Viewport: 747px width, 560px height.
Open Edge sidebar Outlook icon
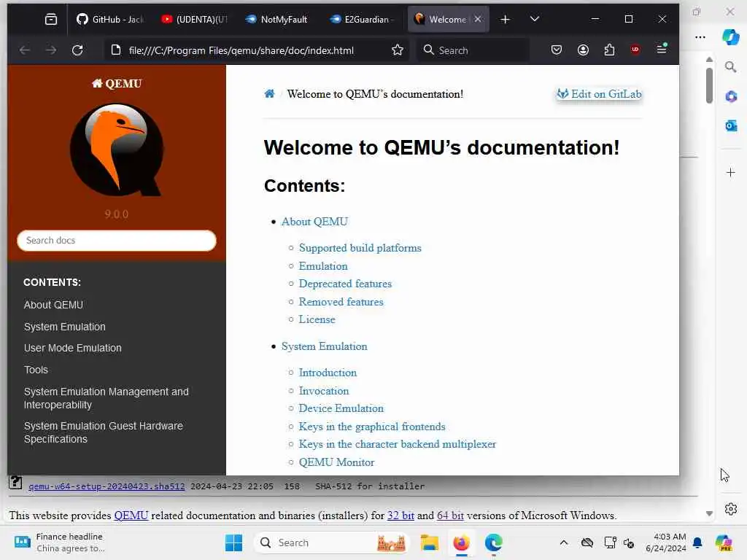point(731,125)
